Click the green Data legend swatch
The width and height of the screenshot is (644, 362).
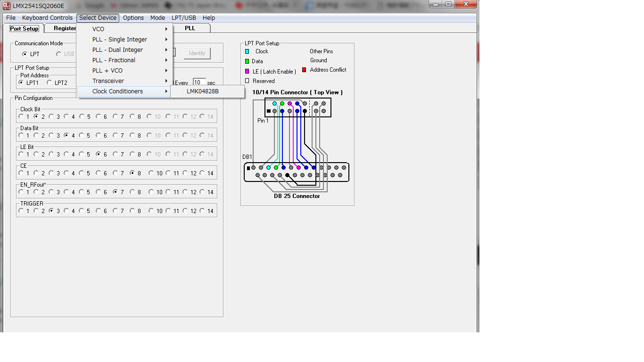(247, 61)
